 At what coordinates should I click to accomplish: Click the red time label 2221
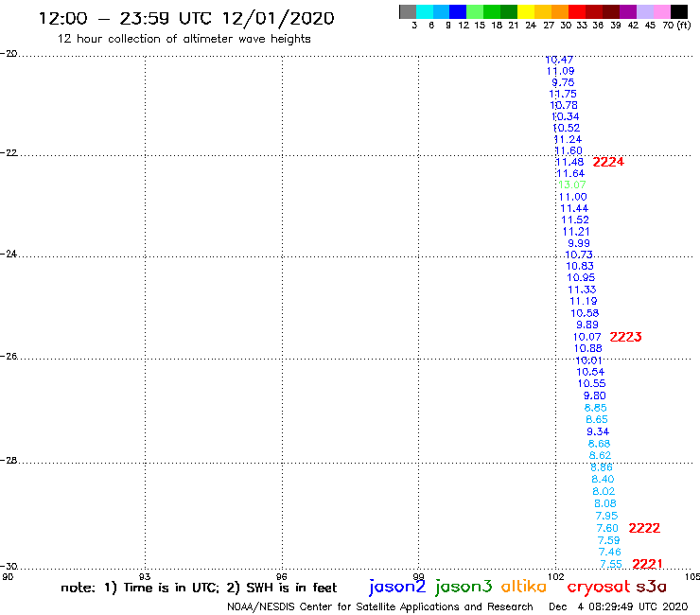point(647,564)
